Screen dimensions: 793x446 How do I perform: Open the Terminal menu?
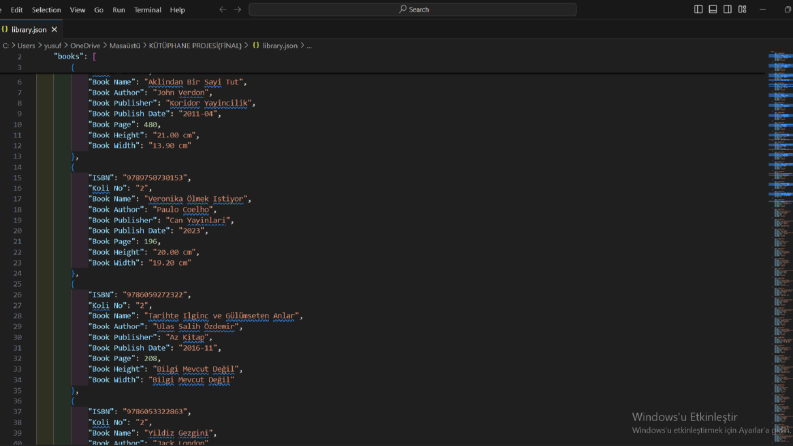click(x=147, y=10)
